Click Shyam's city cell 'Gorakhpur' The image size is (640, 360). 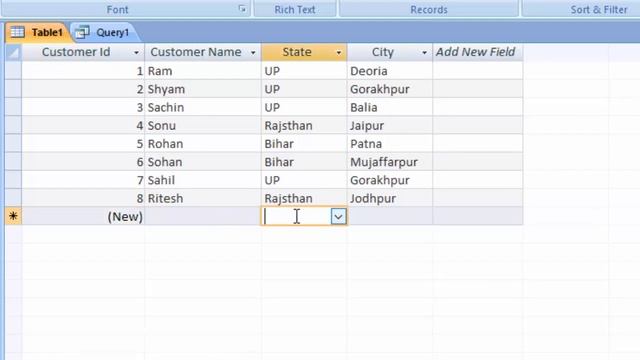(390, 89)
